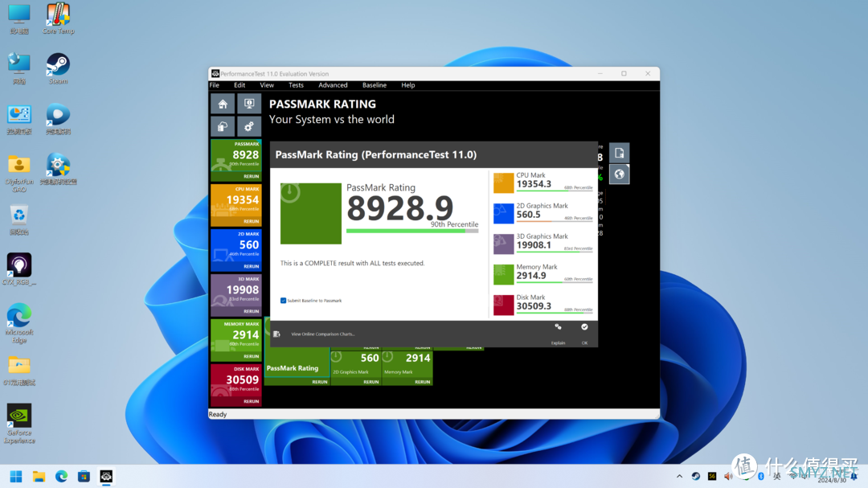Open Steam desktop shortcut
This screenshot has width=868, height=488.
tap(58, 68)
